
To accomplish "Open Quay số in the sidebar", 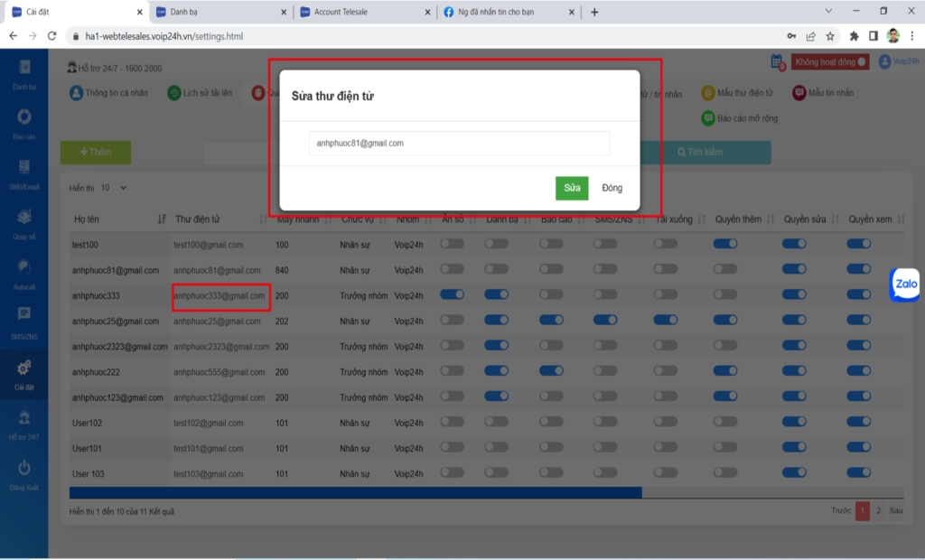I will click(x=24, y=218).
